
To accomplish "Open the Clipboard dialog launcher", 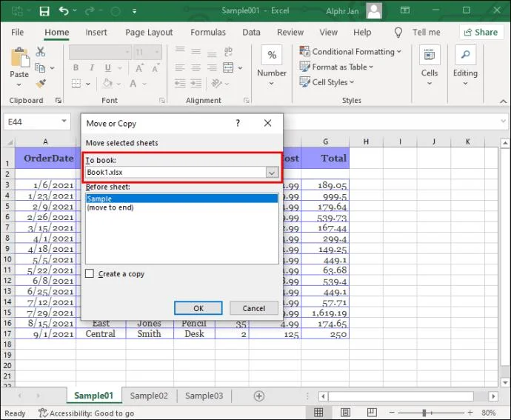I will [59, 101].
